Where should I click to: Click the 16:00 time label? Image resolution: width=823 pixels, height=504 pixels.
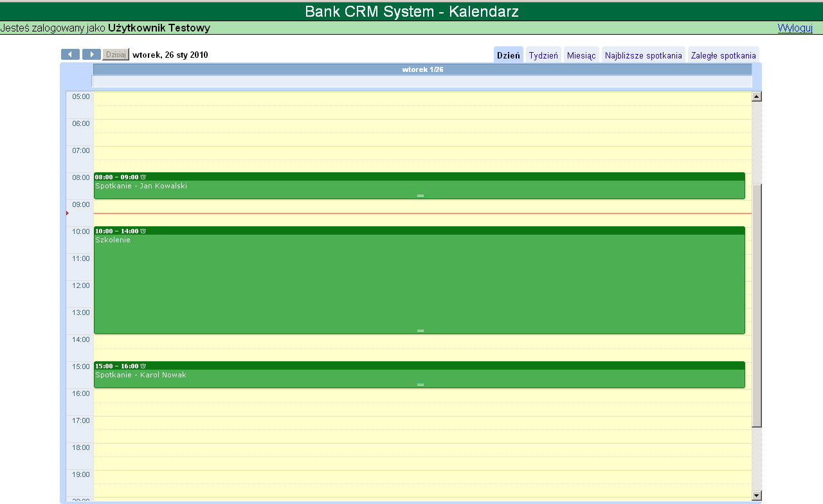81,393
